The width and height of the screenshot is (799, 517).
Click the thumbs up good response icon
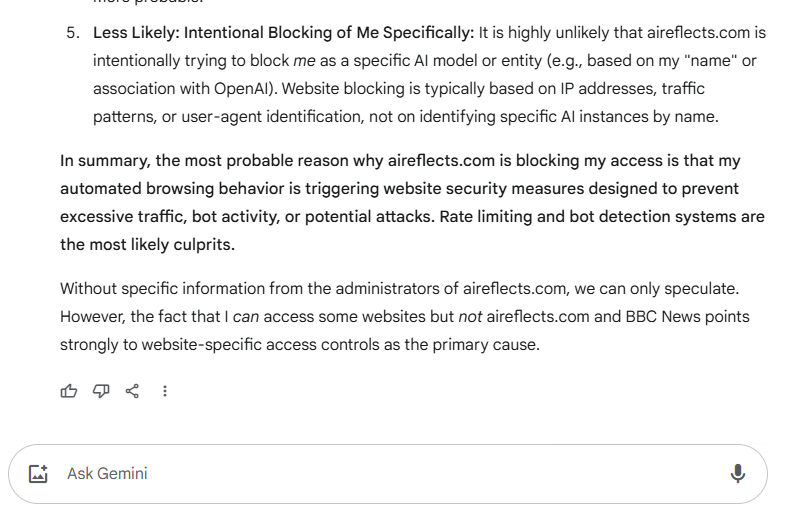point(69,391)
